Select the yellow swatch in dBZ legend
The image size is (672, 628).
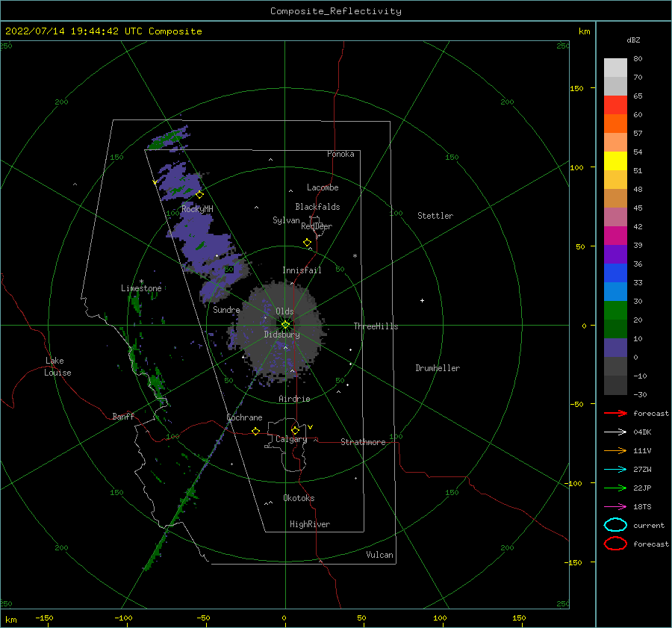(x=615, y=161)
